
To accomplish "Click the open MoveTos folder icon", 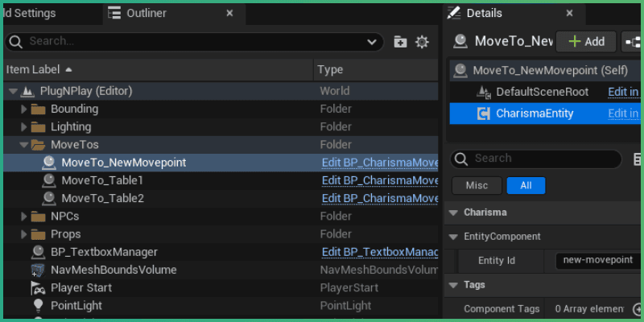I will point(38,145).
